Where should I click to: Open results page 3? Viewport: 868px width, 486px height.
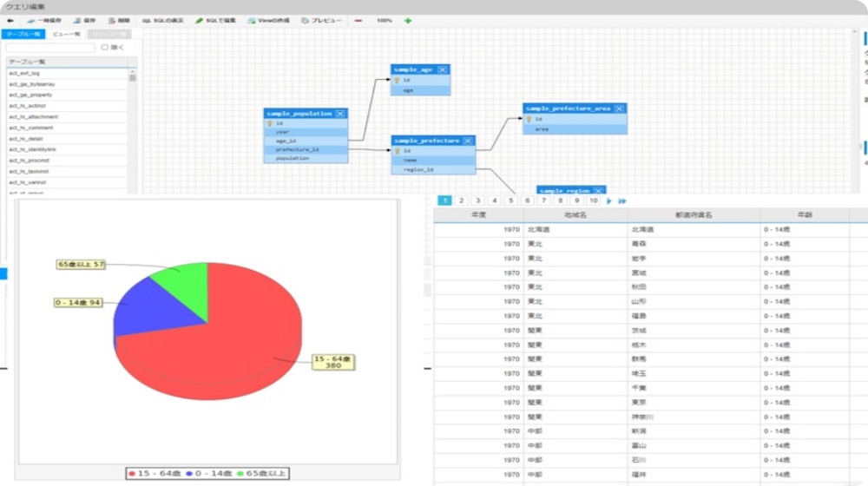pos(477,201)
